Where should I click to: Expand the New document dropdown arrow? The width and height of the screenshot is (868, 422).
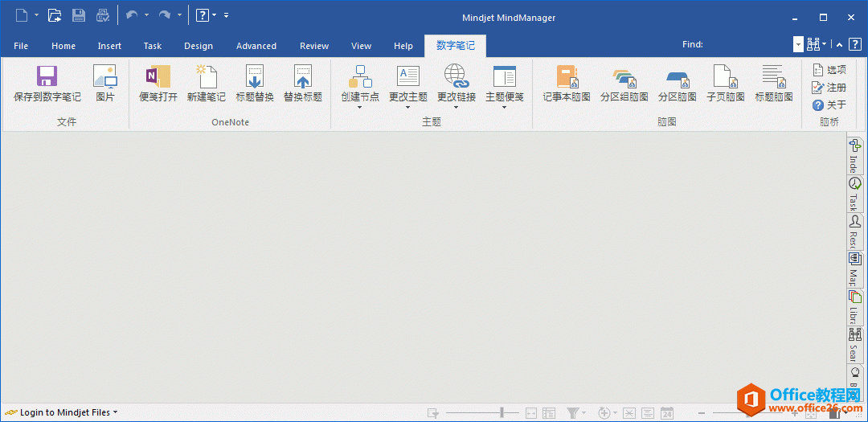pos(36,15)
